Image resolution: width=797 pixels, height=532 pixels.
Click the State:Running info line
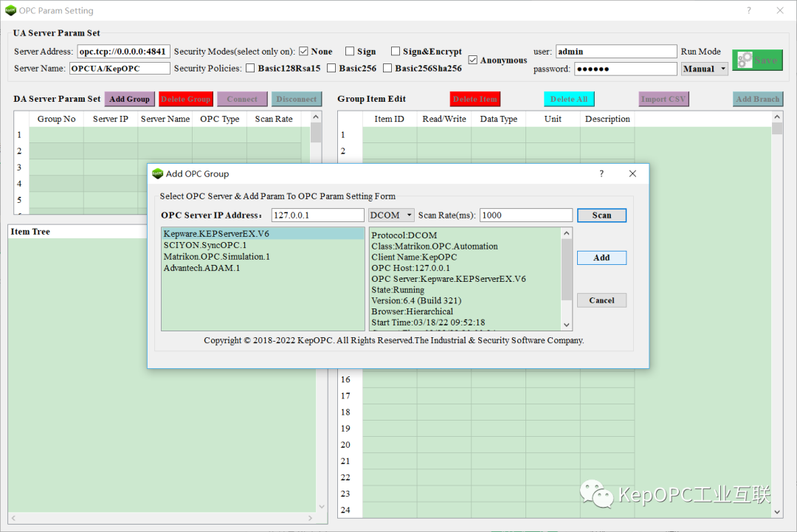click(x=398, y=290)
